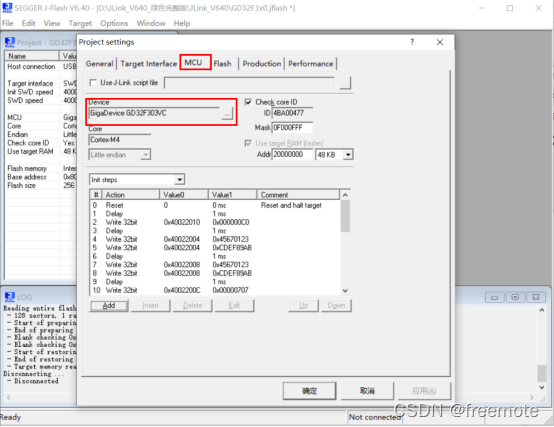Screen dimensions: 554x427
Task: Open the Performance tab
Action: (x=311, y=64)
